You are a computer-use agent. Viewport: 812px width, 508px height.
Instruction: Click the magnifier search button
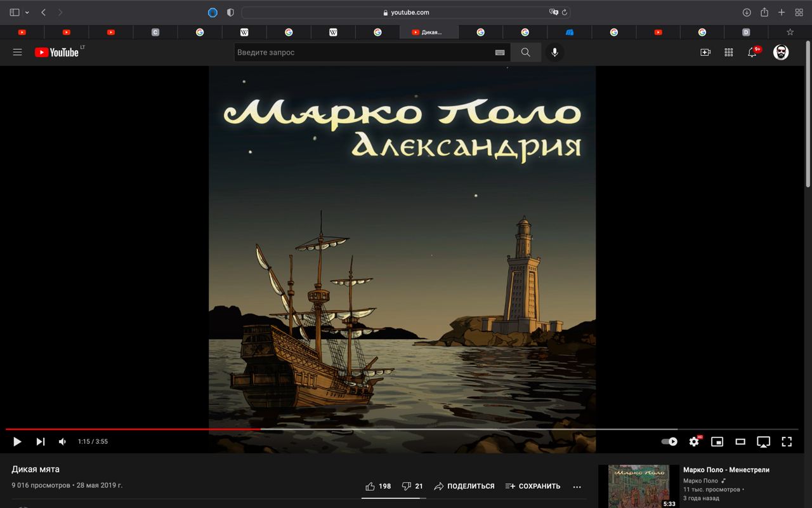tap(526, 52)
